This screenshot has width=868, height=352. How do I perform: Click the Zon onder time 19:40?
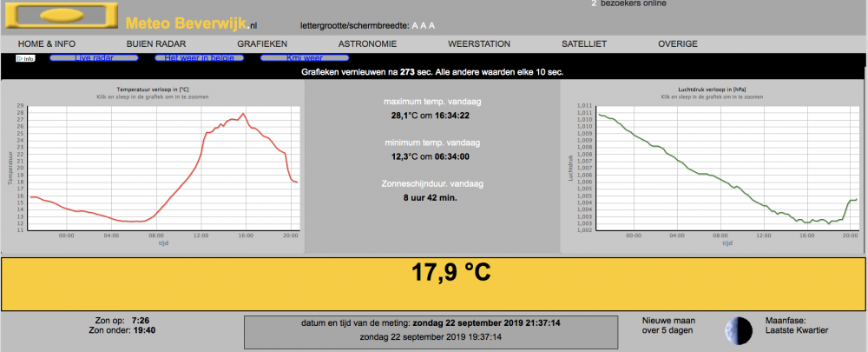pyautogui.click(x=144, y=330)
